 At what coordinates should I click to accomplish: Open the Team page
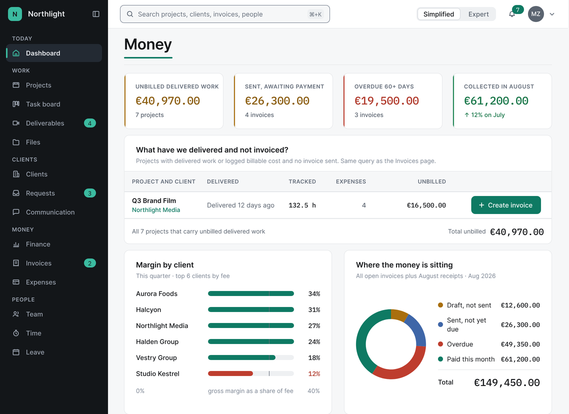pyautogui.click(x=54, y=314)
